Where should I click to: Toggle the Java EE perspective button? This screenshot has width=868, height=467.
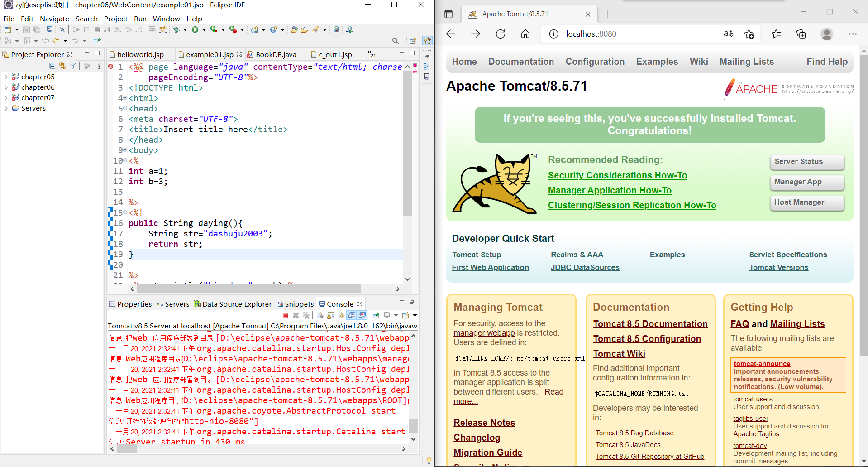427,41
